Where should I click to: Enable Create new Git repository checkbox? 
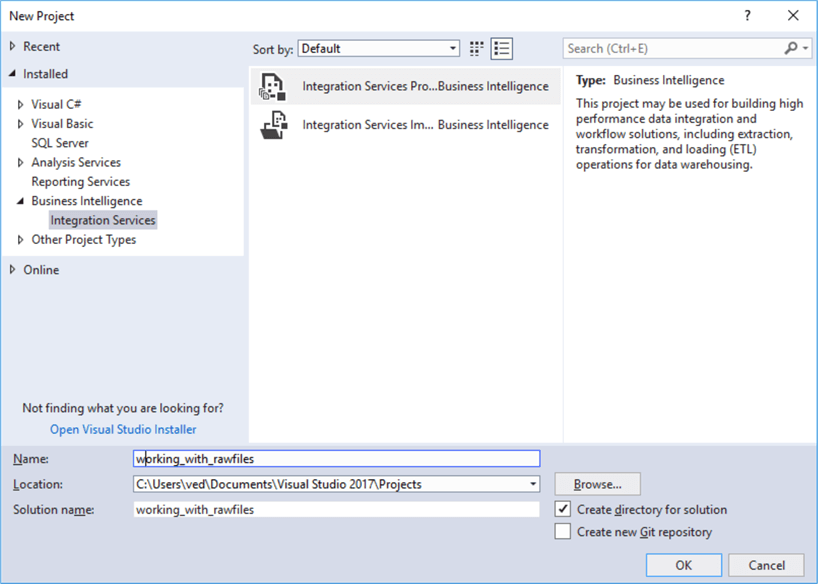pyautogui.click(x=562, y=531)
